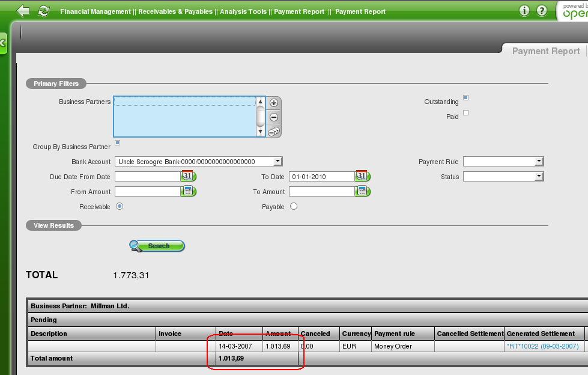Click the Cancelled Settlement column header
588x375 pixels.
point(470,334)
